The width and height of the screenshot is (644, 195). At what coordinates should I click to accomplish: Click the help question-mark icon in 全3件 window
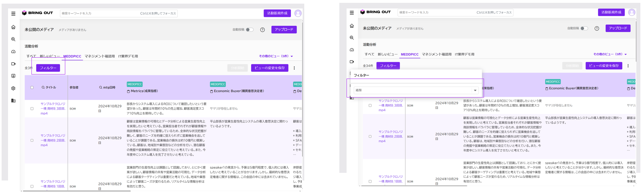[262, 30]
